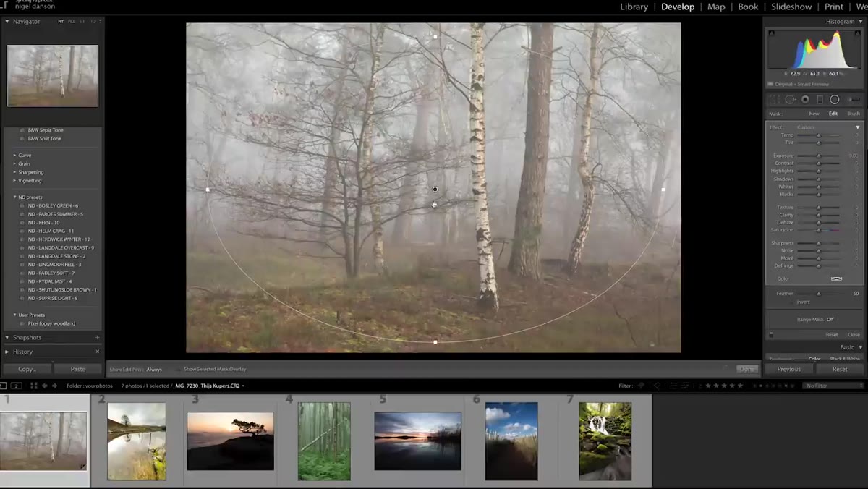Switch to the Book module
This screenshot has width=868, height=489.
point(748,7)
